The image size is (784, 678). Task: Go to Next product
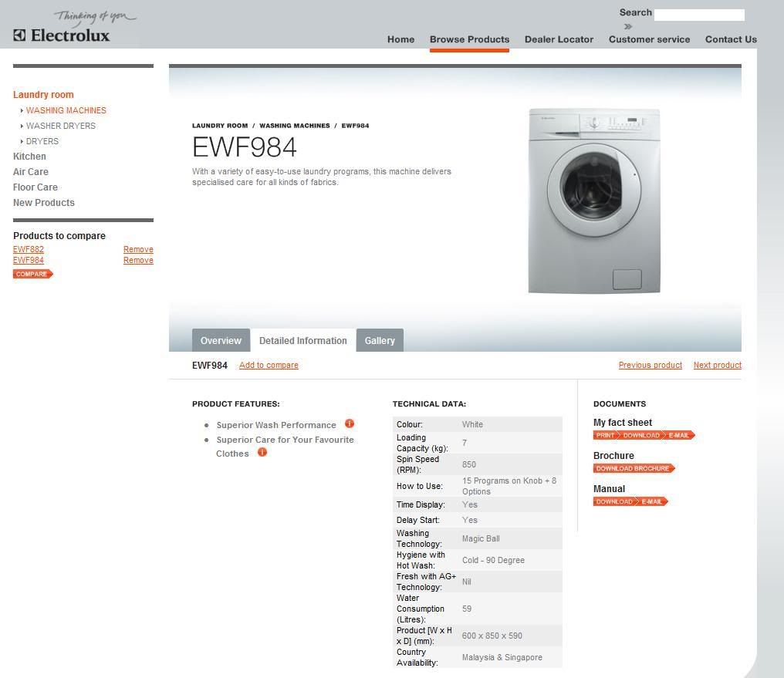click(717, 366)
